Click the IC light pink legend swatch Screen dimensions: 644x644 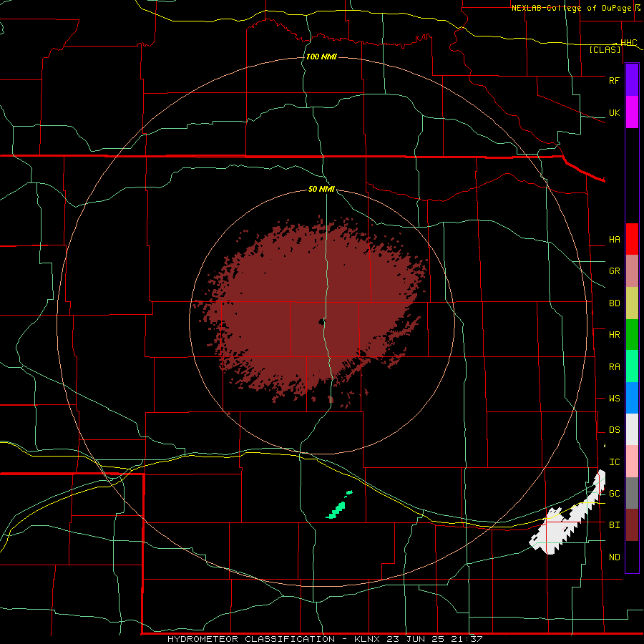[x=632, y=462]
